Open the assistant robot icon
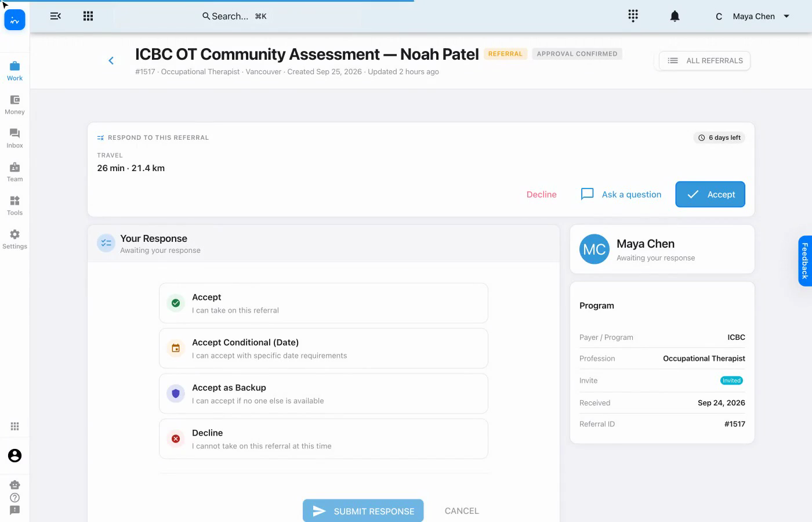Screen dimensions: 812x522 (14, 485)
